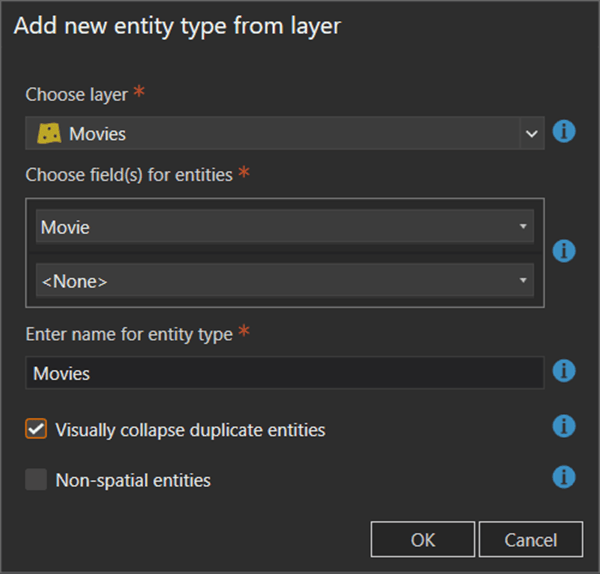
Task: Click the 'Non-spatial entities' label text
Action: pos(133,480)
